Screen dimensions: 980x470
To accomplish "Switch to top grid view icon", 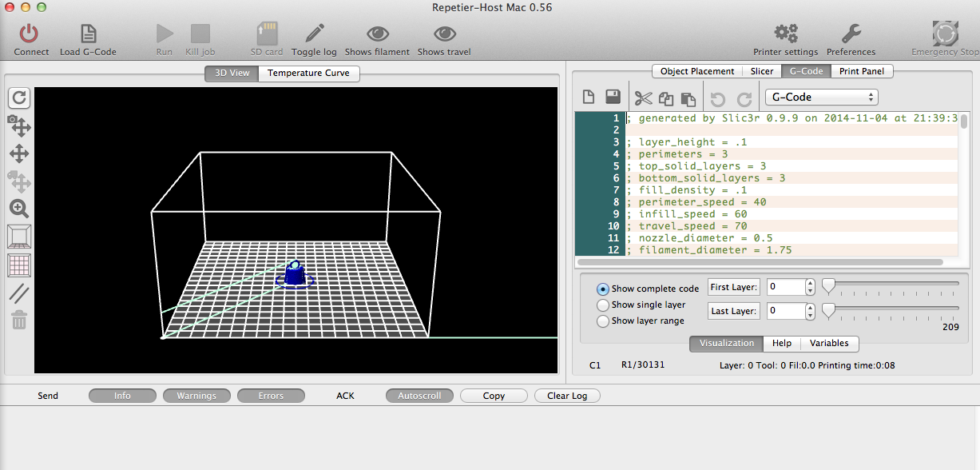I will (19, 265).
